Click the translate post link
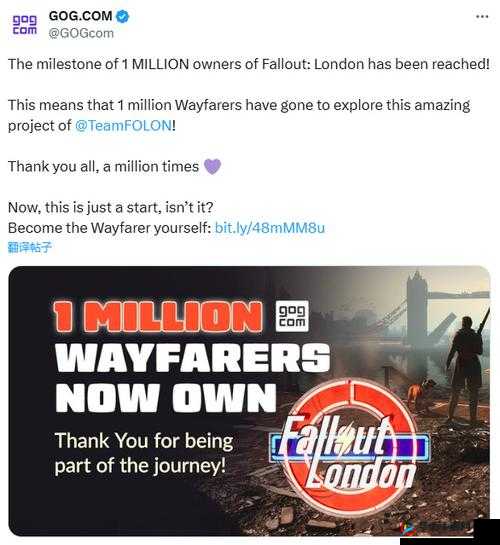500x545 pixels. pyautogui.click(x=30, y=247)
